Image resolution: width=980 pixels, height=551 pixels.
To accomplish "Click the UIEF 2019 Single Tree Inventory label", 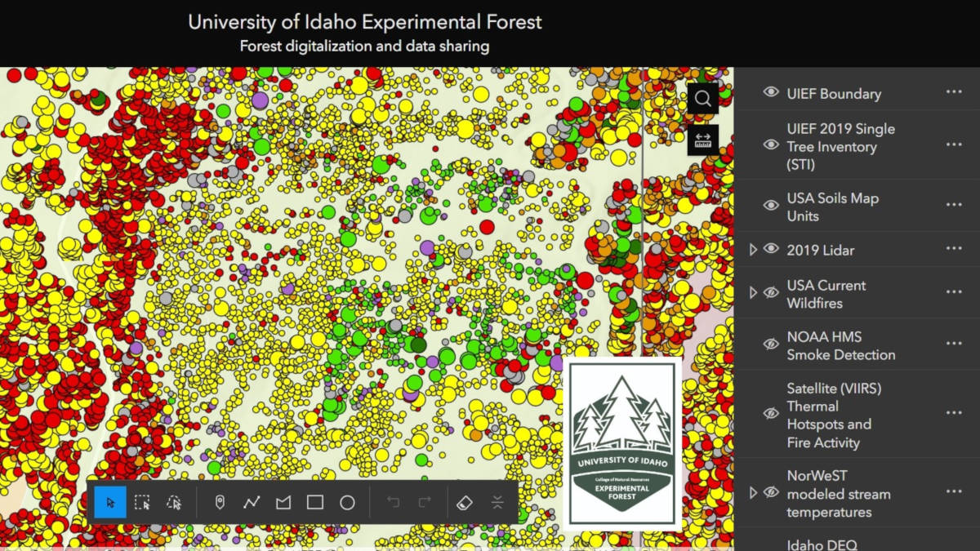I will pos(840,147).
